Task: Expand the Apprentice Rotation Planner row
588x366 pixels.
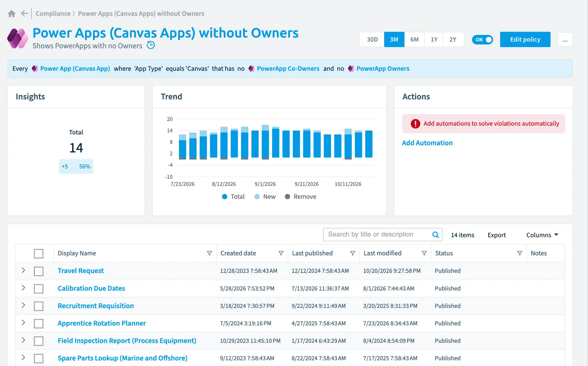Action: [x=23, y=323]
